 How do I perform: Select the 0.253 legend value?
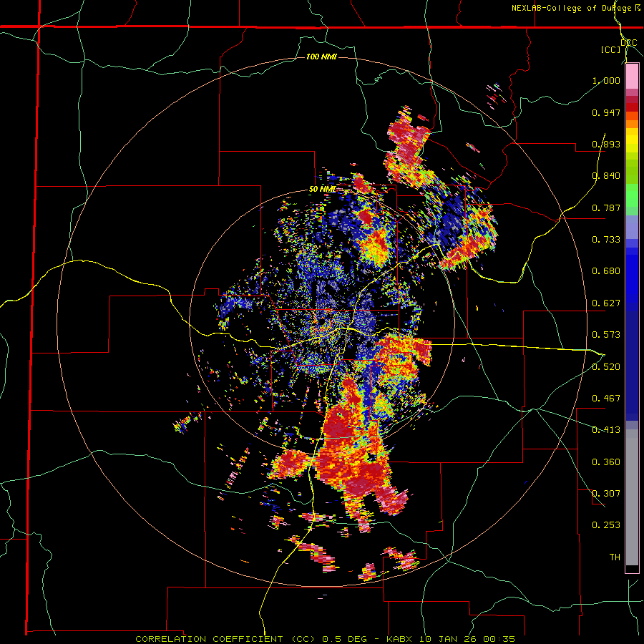[606, 525]
